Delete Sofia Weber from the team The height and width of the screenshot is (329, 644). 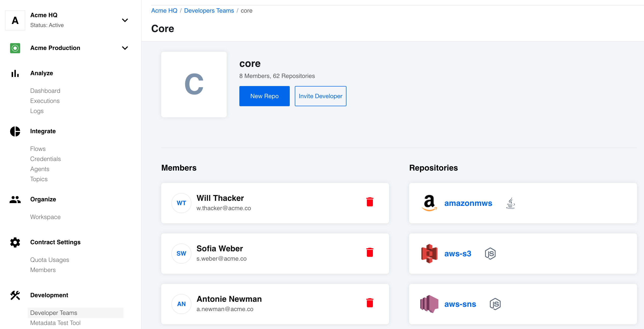click(x=370, y=253)
